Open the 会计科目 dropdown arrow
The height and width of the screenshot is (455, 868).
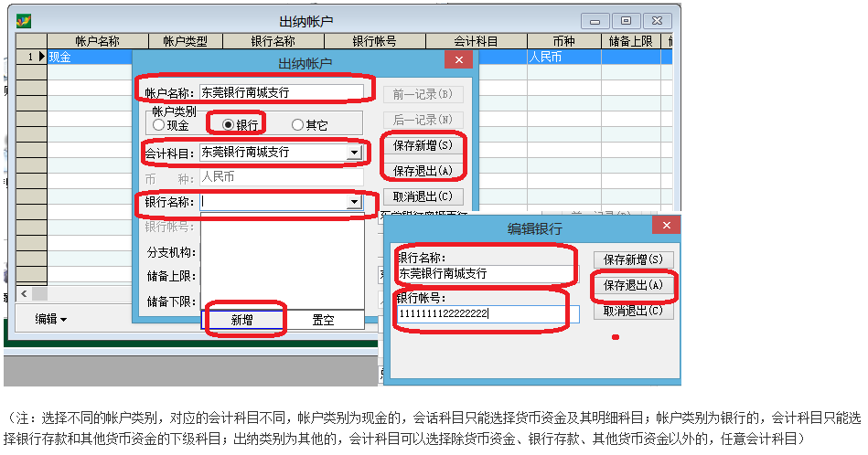tap(354, 152)
